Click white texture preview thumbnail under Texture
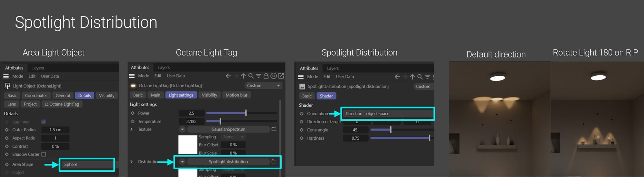The width and height of the screenshot is (644, 177). (x=188, y=144)
